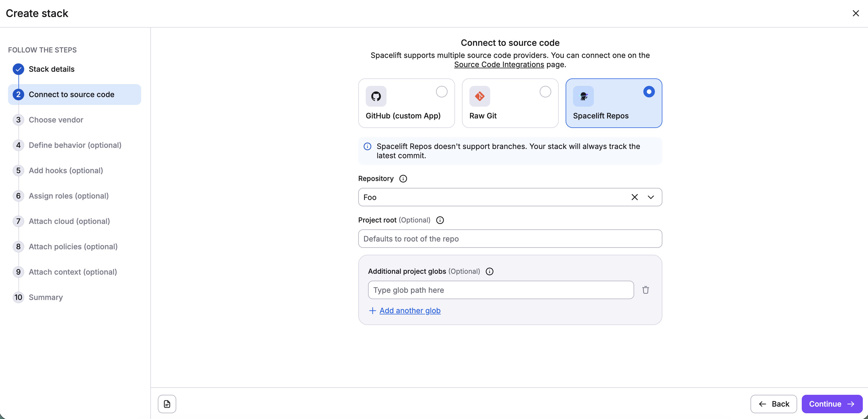
Task: Select the Raw Git radio button
Action: point(545,91)
